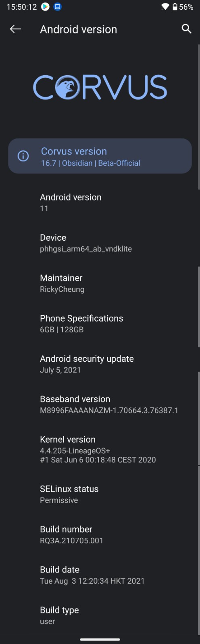Tap the Build number entry

(x=100, y=534)
